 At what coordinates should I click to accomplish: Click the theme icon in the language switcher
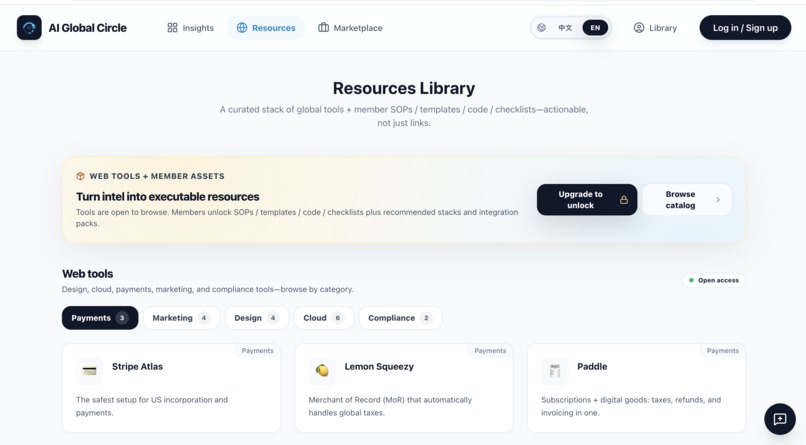(541, 28)
